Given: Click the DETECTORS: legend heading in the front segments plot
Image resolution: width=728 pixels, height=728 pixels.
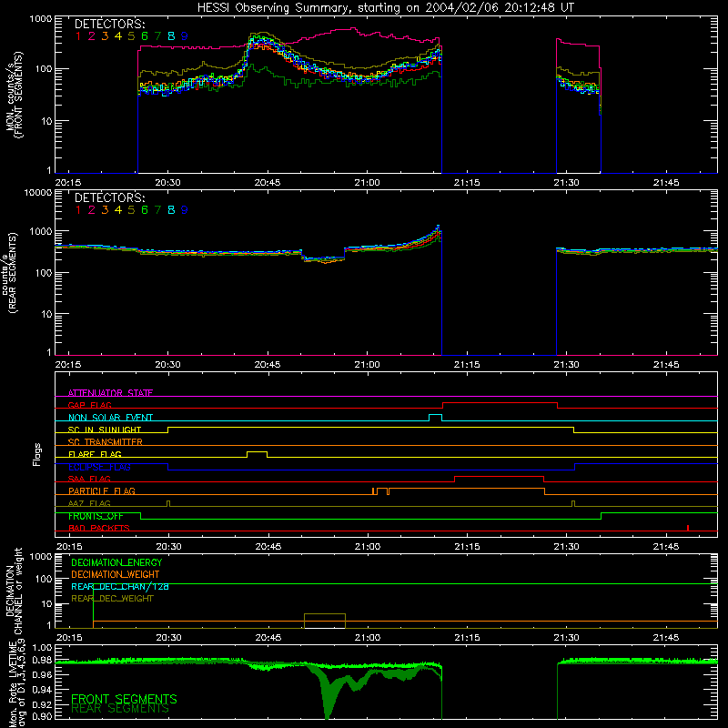Looking at the screenshot, I should pyautogui.click(x=109, y=25).
